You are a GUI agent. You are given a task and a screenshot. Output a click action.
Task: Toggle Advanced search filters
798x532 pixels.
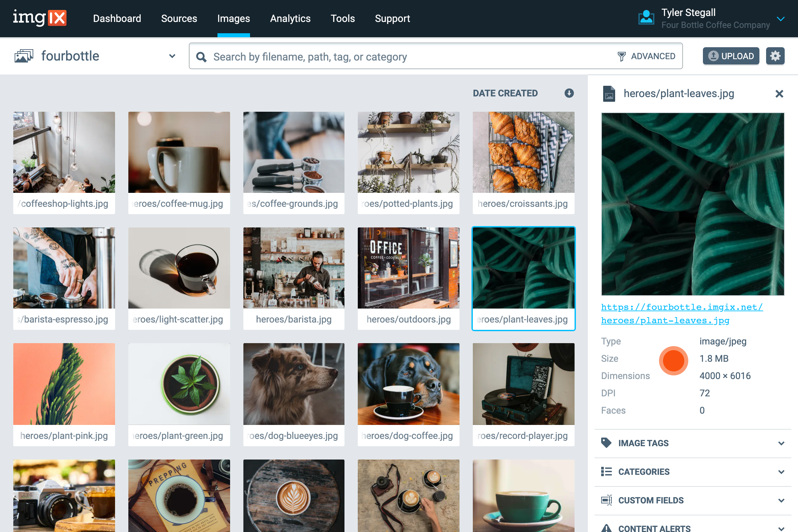point(646,56)
